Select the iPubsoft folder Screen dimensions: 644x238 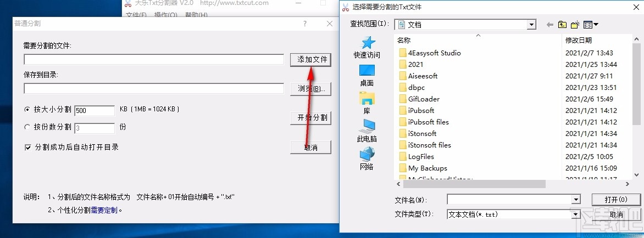[417, 110]
